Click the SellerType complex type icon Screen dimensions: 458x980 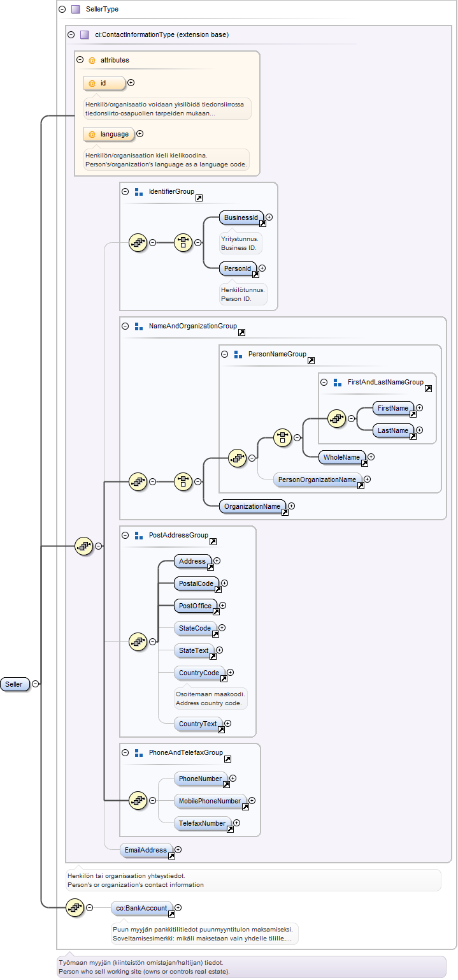coord(75,10)
